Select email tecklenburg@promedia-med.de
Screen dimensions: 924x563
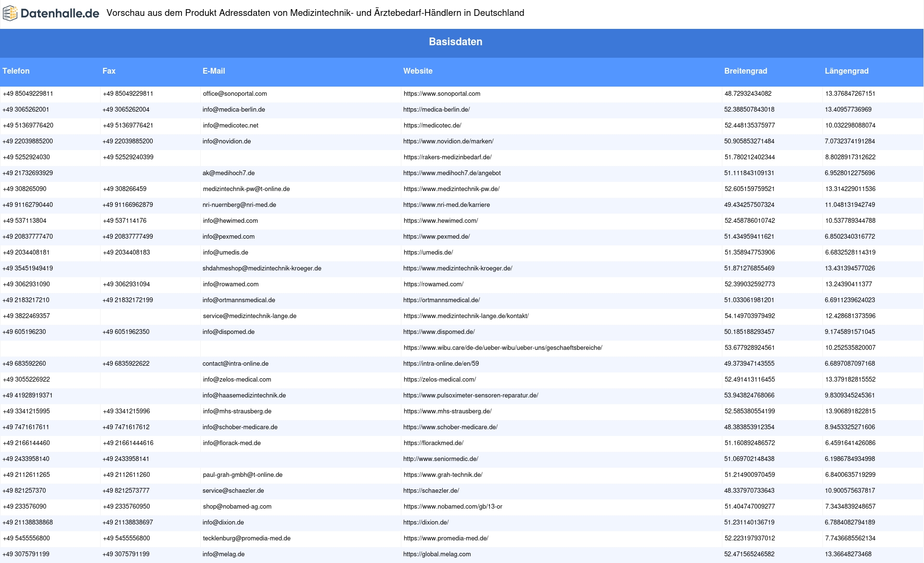(247, 538)
